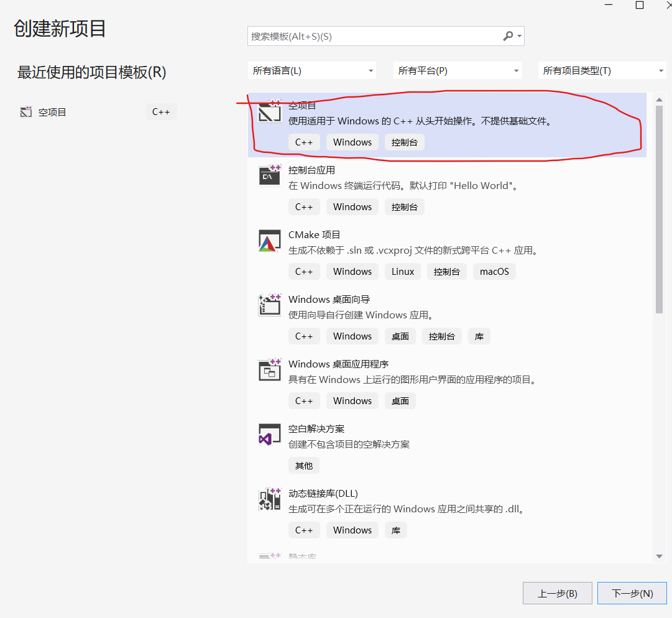
Task: Click the 动态链接库(DLL) title
Action: (x=323, y=493)
